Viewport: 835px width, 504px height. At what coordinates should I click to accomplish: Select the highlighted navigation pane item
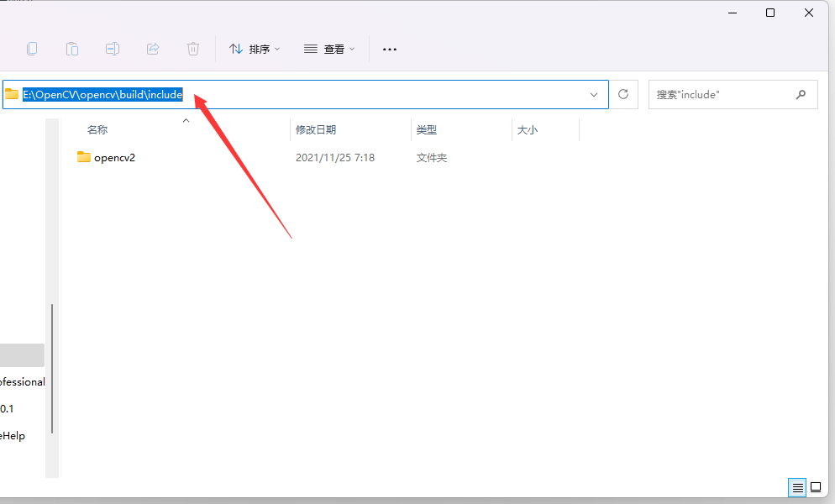22,355
